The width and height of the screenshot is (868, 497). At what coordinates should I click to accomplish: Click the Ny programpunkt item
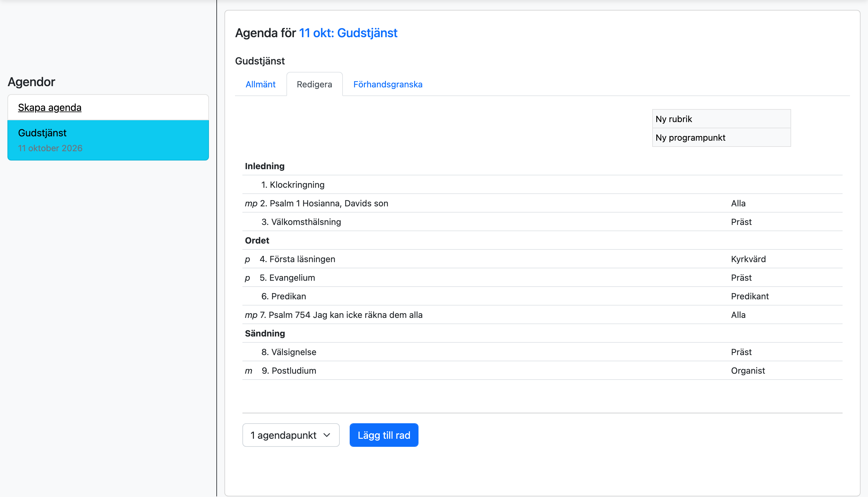(721, 138)
